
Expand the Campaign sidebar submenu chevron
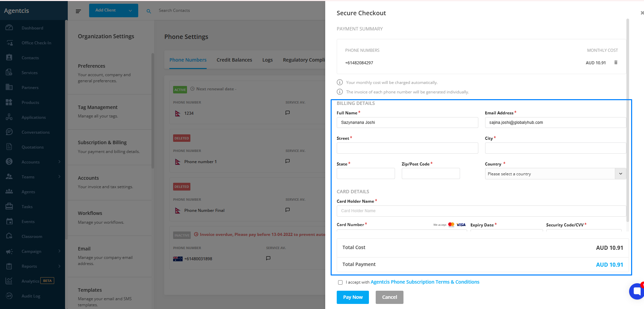[59, 251]
